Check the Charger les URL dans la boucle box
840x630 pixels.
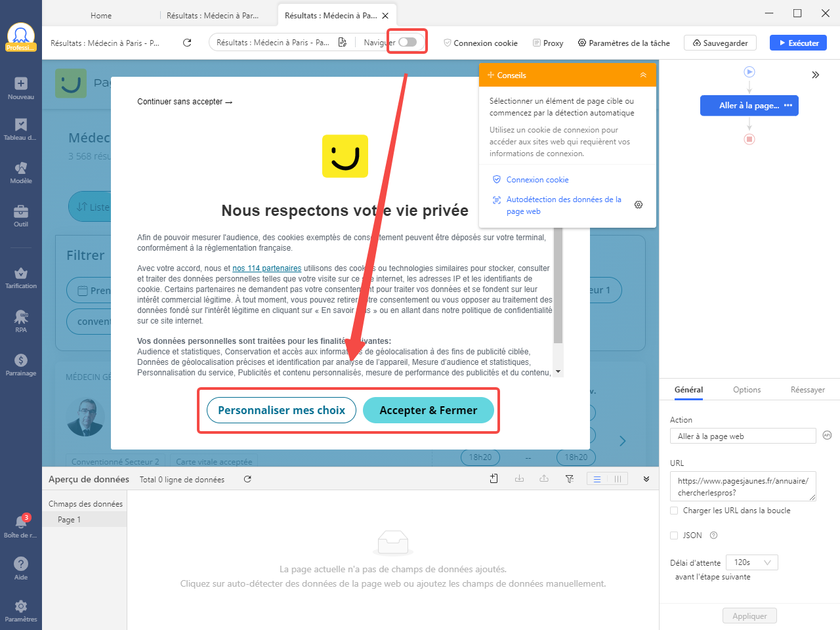[x=674, y=511]
